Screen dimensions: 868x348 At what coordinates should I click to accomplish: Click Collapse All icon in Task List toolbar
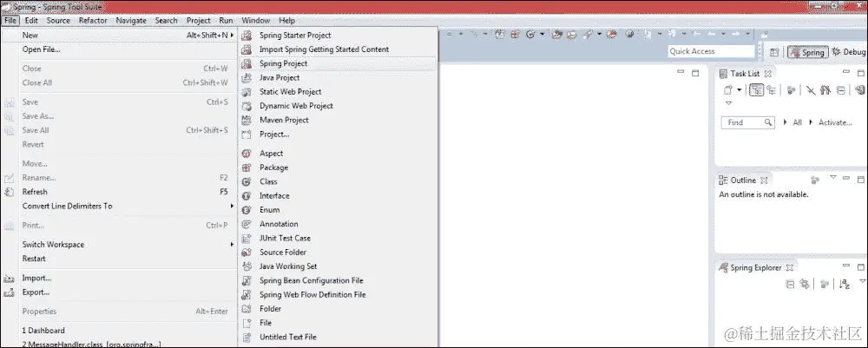pyautogui.click(x=841, y=90)
